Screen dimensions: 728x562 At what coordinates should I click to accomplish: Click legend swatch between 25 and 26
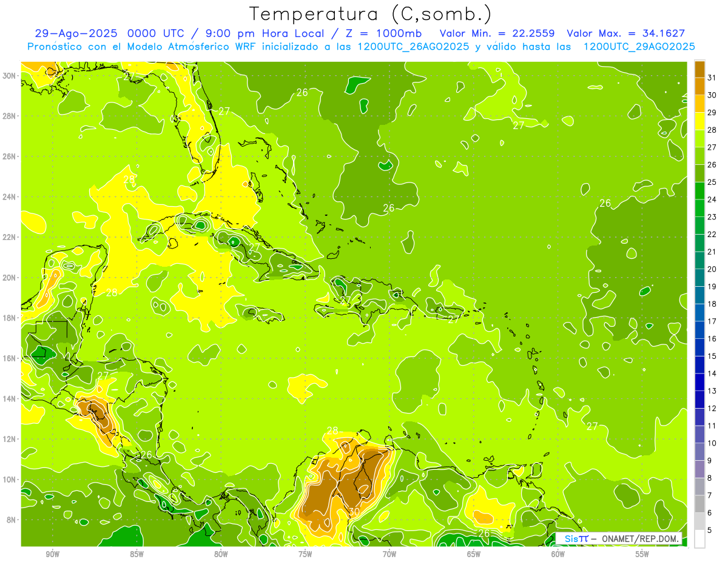click(x=699, y=173)
